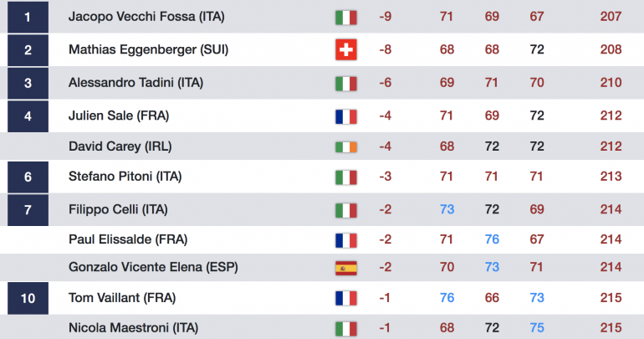Click Tom Vaillant's second round score 66

[492, 297]
